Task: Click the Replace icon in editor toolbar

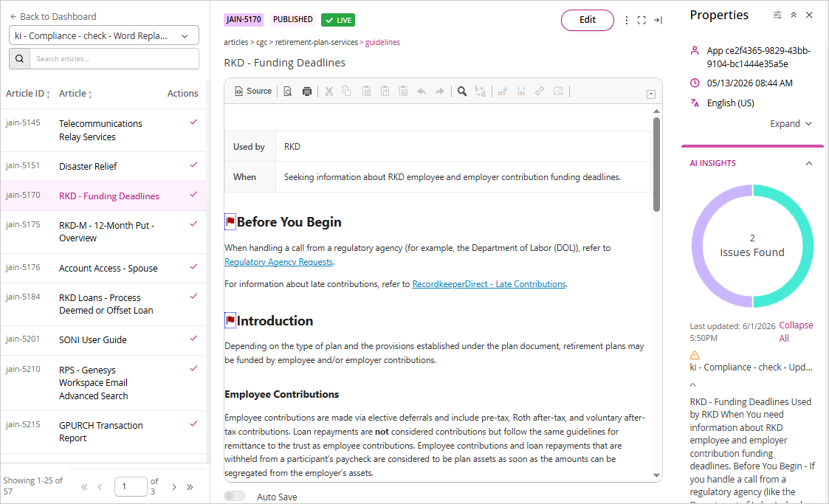Action: point(480,92)
